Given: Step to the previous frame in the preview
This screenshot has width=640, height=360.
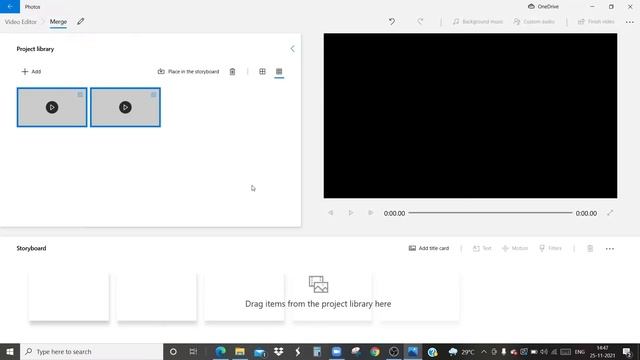Looking at the screenshot, I should 331,213.
